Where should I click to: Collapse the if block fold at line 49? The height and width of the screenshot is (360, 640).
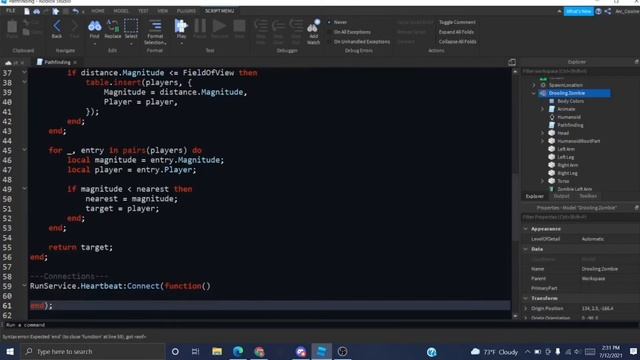tap(24, 189)
